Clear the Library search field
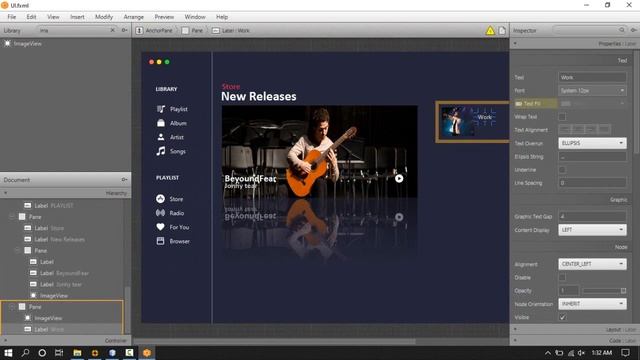Image resolution: width=640 pixels, height=360 pixels. click(x=113, y=30)
